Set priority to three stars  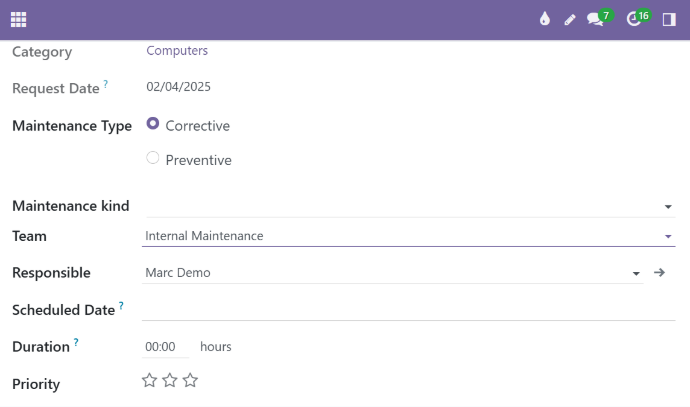191,380
